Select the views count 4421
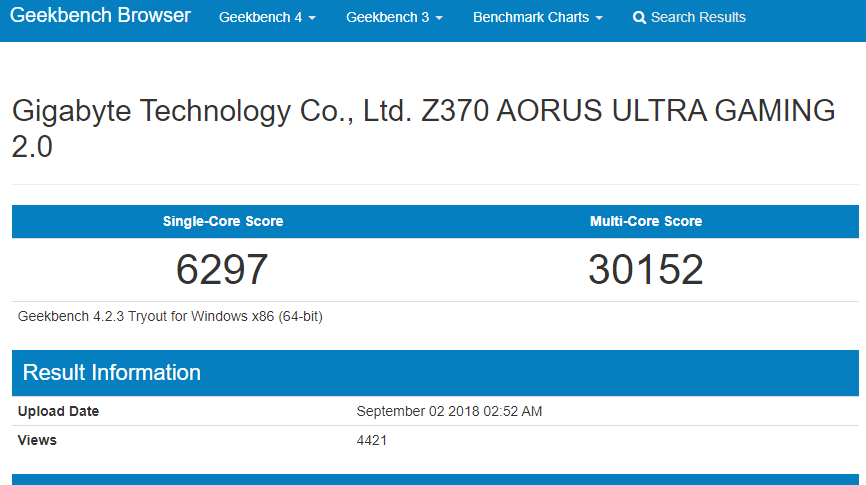866x485 pixels. pyautogui.click(x=372, y=440)
